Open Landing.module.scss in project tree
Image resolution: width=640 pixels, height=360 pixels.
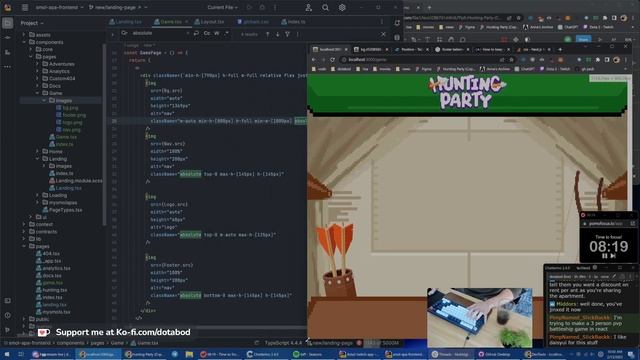tap(76, 180)
